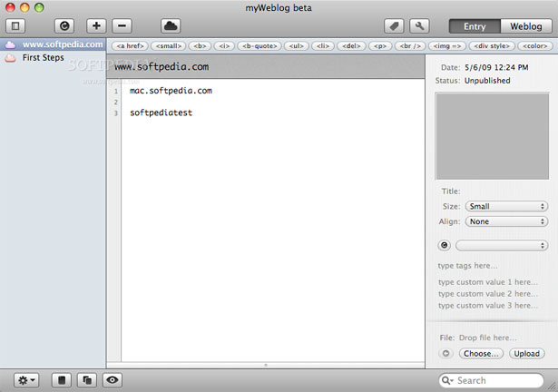The image size is (558, 392).
Task: Select www.softpedia.com entry in sidebar
Action: (x=53, y=44)
